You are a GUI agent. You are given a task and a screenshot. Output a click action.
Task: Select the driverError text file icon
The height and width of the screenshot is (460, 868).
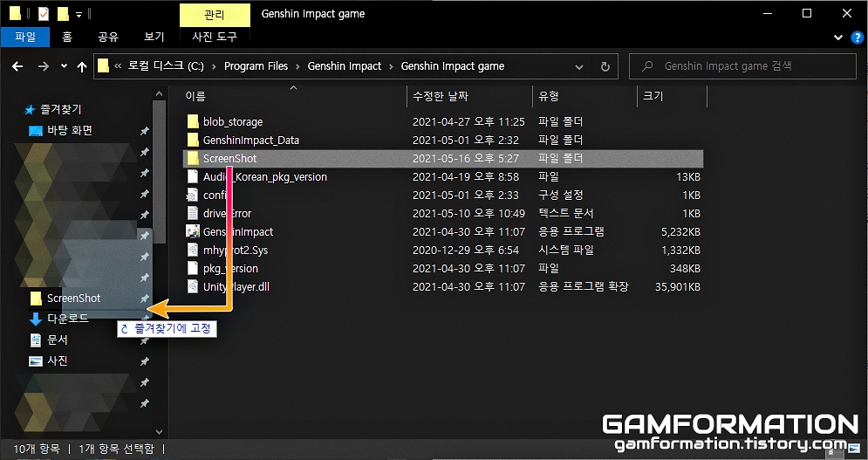click(x=193, y=213)
